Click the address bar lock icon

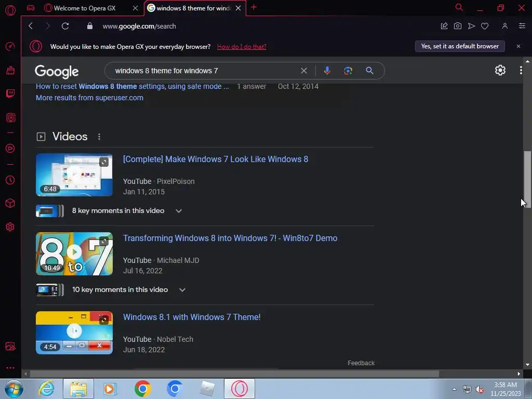click(89, 26)
